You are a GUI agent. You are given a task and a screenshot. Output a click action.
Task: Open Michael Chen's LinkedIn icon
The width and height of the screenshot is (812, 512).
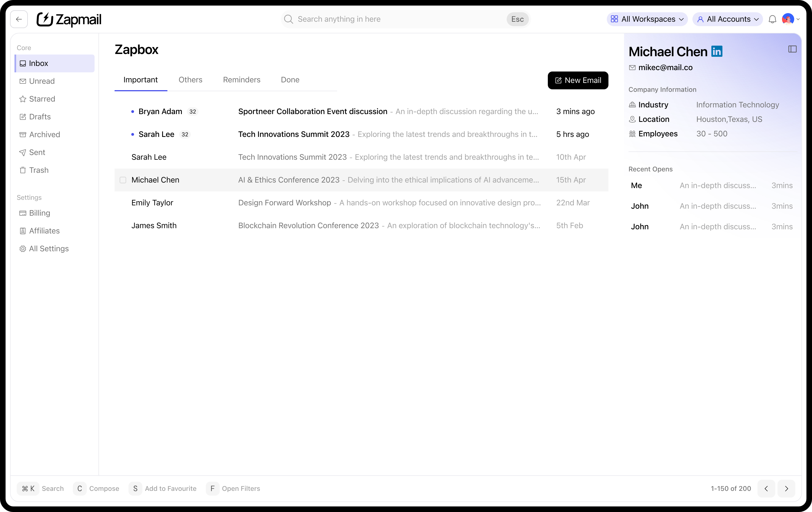pyautogui.click(x=717, y=51)
